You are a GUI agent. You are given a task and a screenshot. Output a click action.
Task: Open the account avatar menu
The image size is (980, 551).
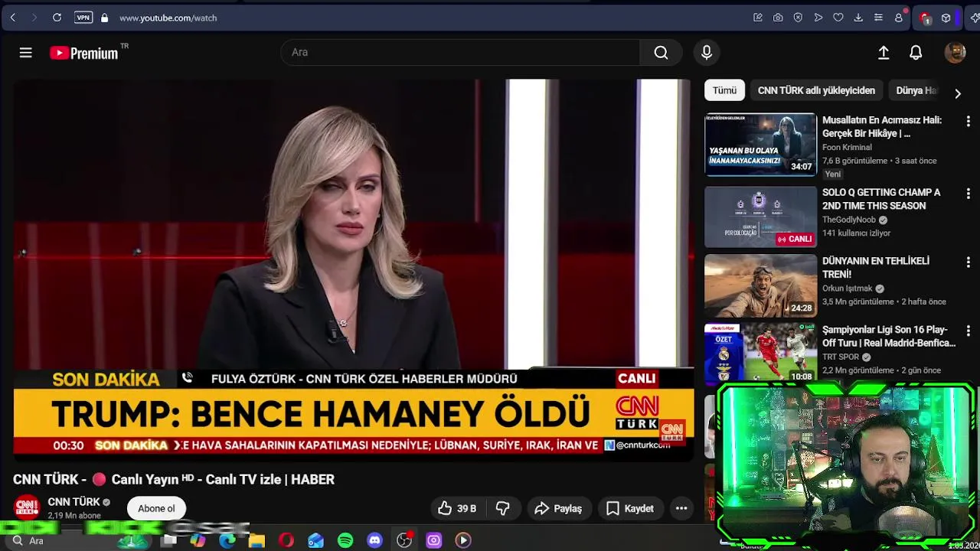point(955,52)
